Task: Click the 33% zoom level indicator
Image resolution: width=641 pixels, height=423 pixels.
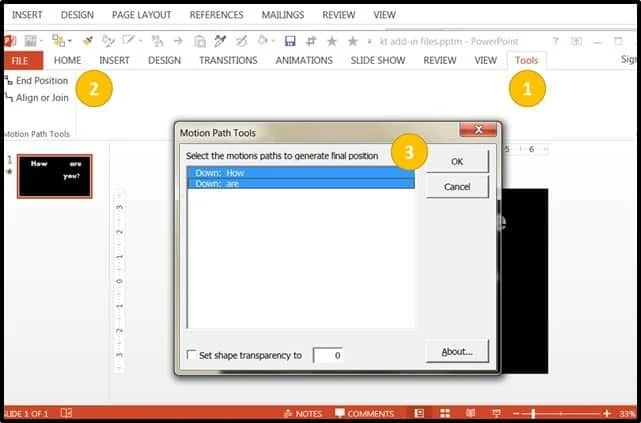Action: pyautogui.click(x=626, y=414)
